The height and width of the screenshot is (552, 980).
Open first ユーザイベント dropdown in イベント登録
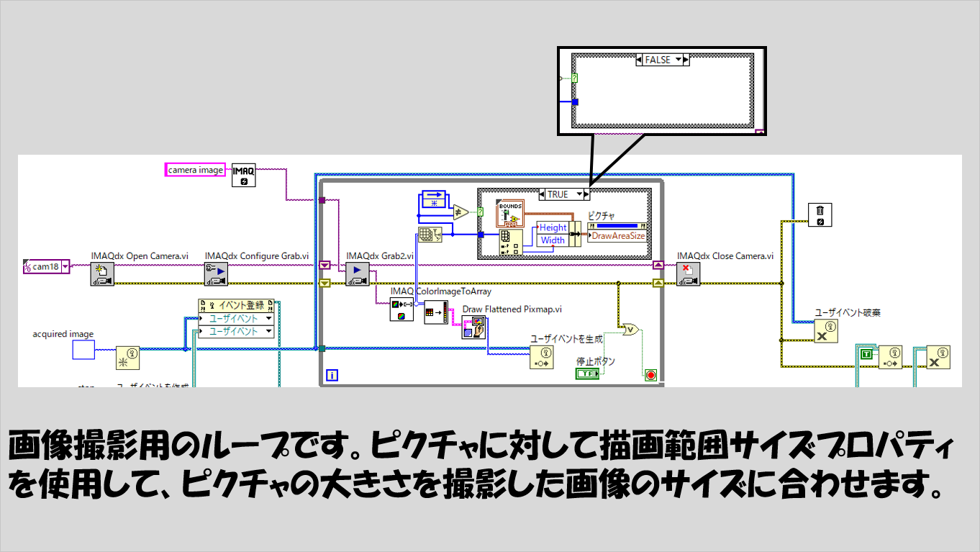pos(268,319)
